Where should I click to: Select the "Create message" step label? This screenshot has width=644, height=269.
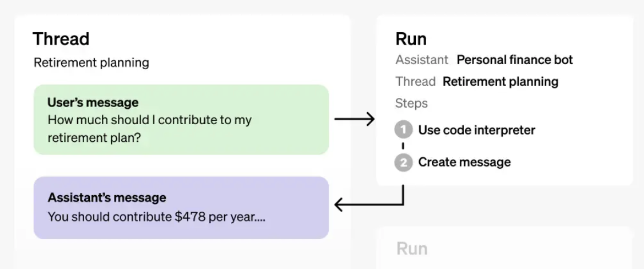click(x=464, y=163)
